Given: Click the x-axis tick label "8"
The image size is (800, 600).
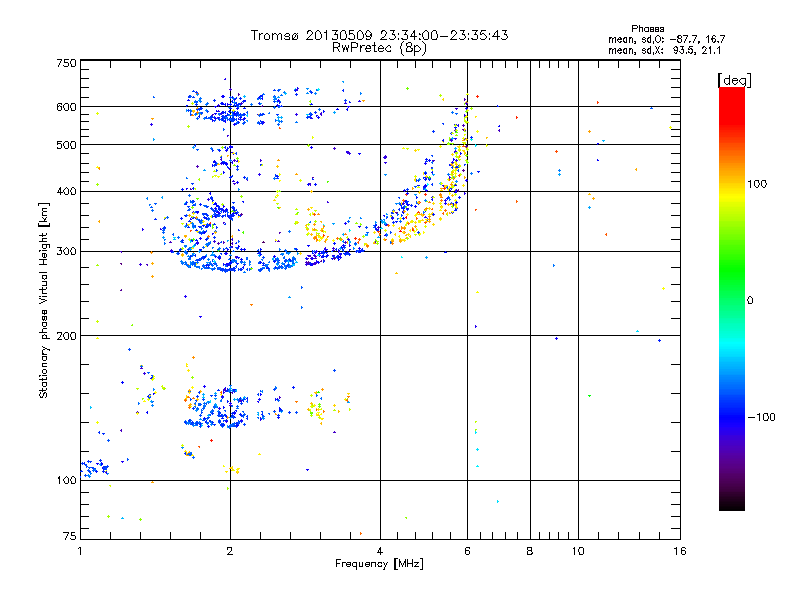Looking at the screenshot, I should click(530, 551).
